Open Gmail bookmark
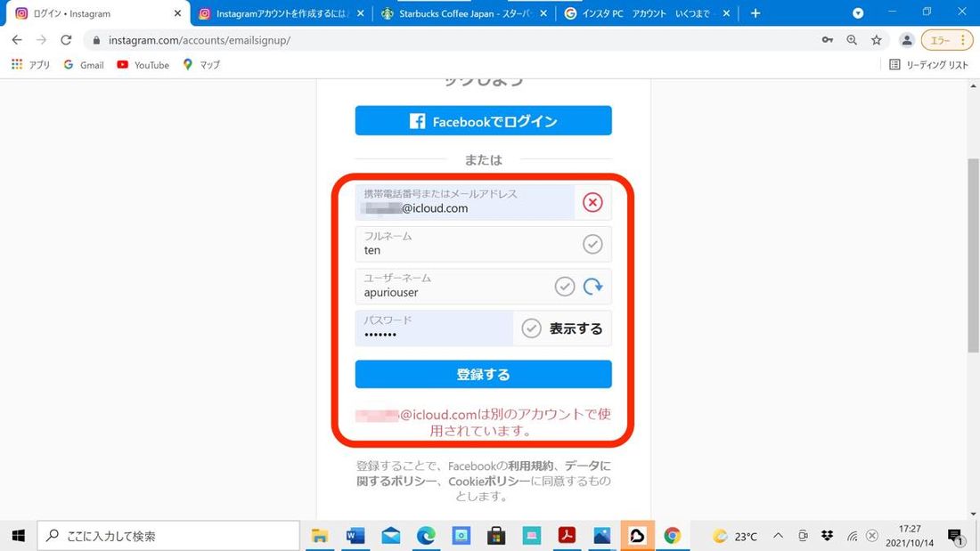980x551 pixels. coord(84,64)
